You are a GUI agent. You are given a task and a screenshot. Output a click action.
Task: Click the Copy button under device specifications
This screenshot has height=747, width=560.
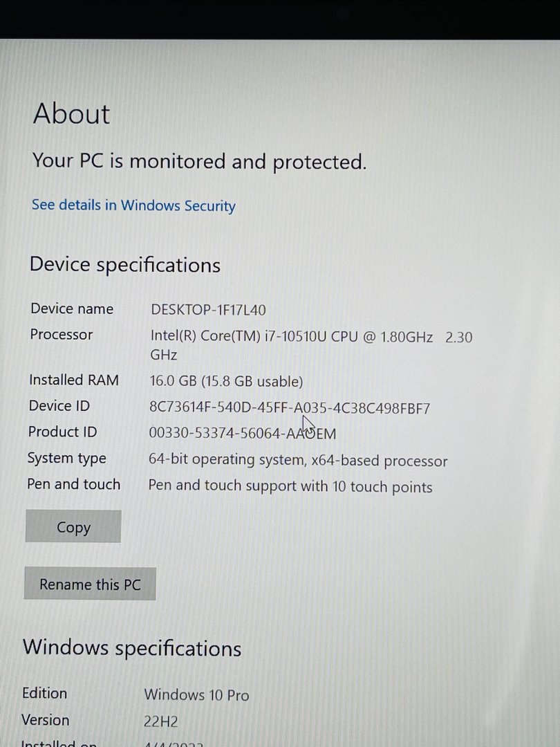[73, 527]
